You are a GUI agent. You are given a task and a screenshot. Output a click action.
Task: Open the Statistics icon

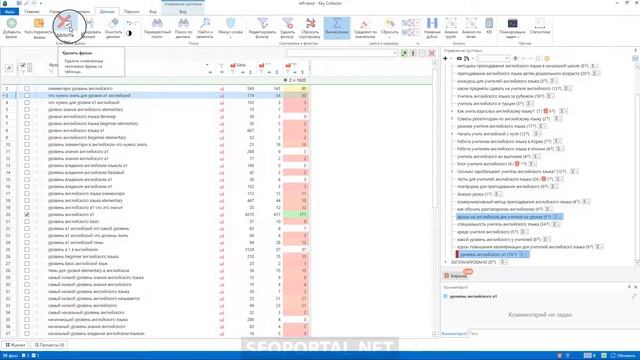pyautogui.click(x=540, y=23)
